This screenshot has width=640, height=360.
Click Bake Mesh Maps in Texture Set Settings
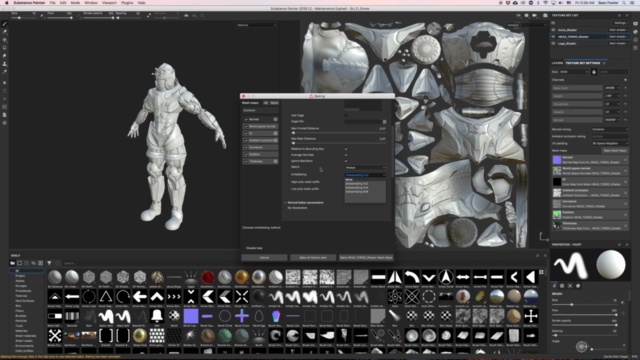615,151
